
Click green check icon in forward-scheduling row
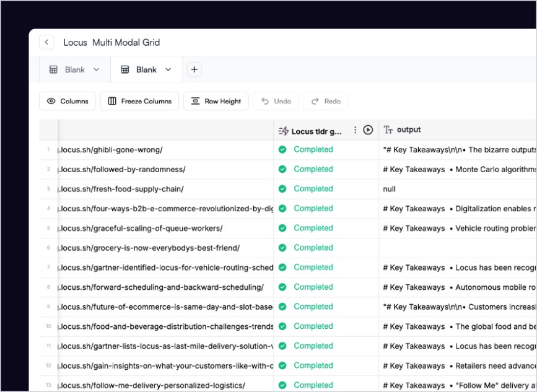point(282,287)
